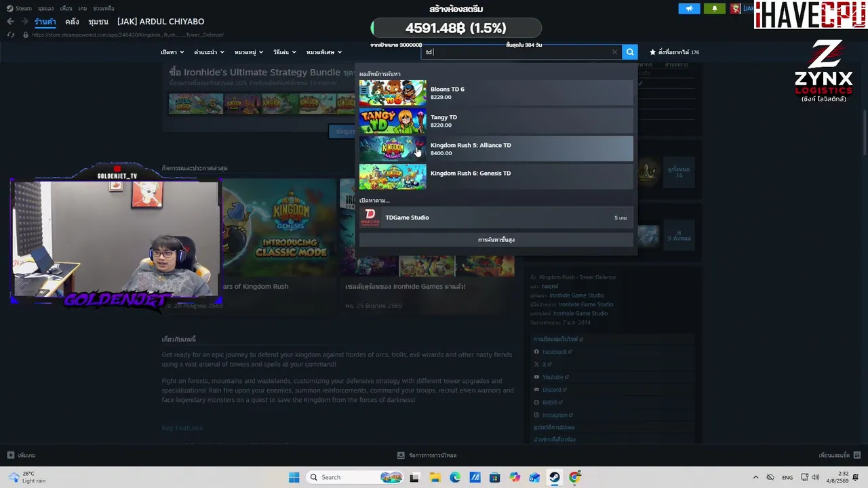Expand the หมวดพิเศษ dropdown in store nav
The height and width of the screenshot is (488, 868).
[324, 52]
